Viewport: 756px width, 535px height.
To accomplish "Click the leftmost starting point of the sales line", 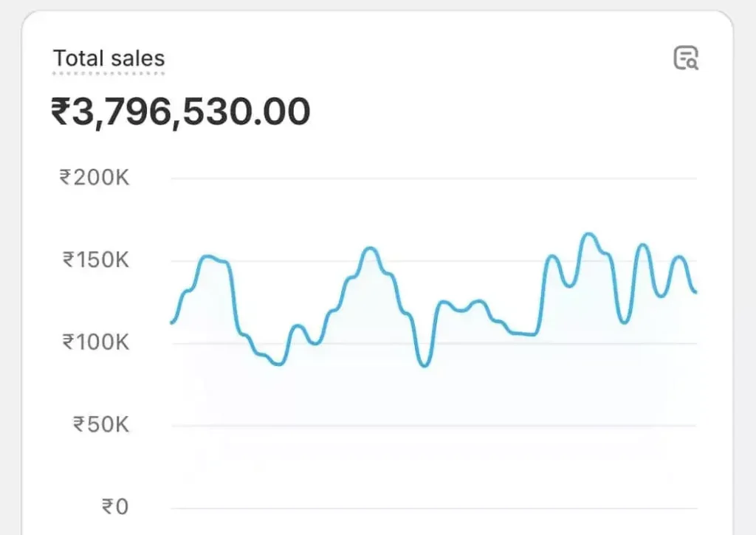I will point(172,322).
